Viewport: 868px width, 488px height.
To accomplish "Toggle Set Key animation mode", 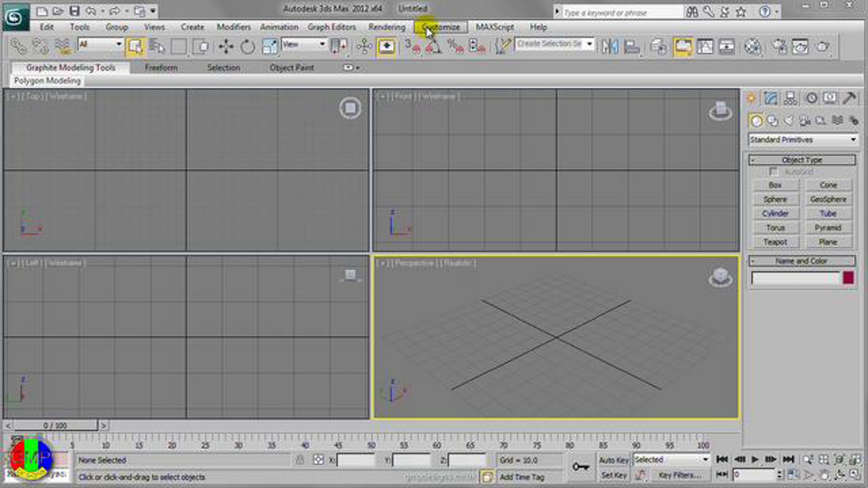I will [614, 475].
